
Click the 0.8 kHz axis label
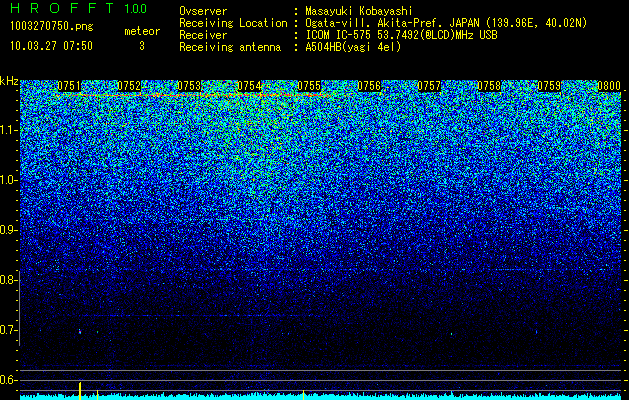7,280
